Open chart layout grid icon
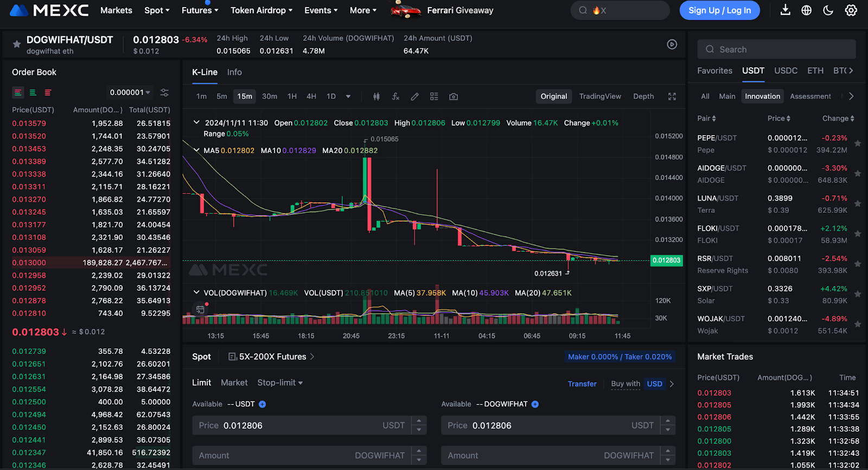 [x=434, y=97]
